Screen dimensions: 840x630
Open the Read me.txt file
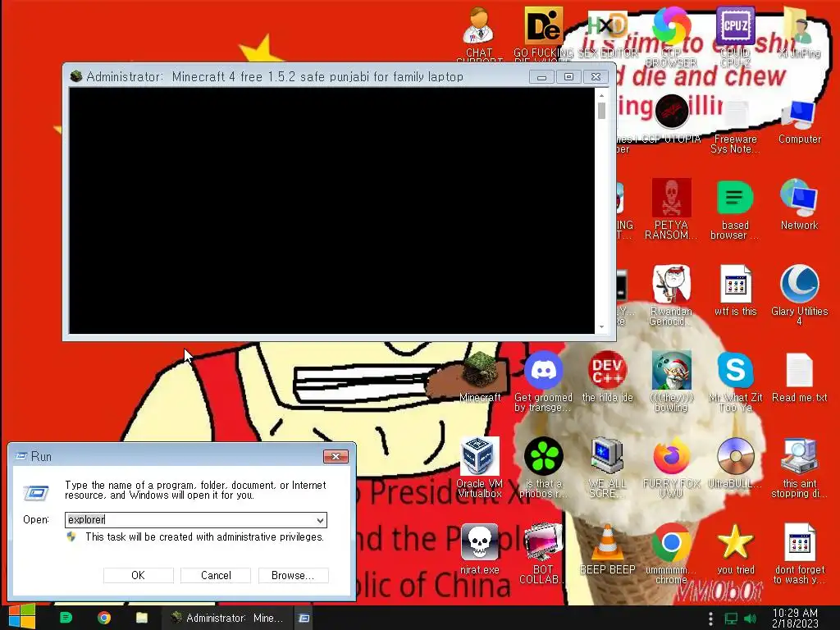click(799, 376)
